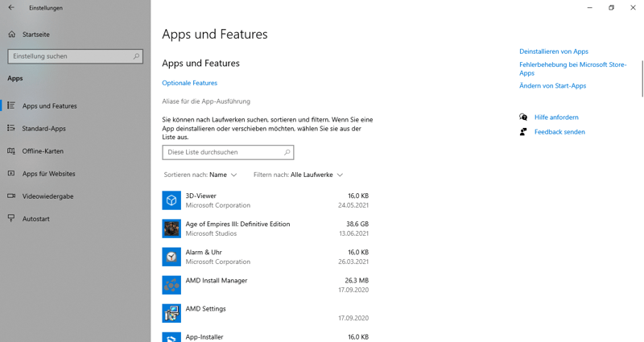This screenshot has width=644, height=342.
Task: Select App-Installer entry text
Action: pos(204,337)
